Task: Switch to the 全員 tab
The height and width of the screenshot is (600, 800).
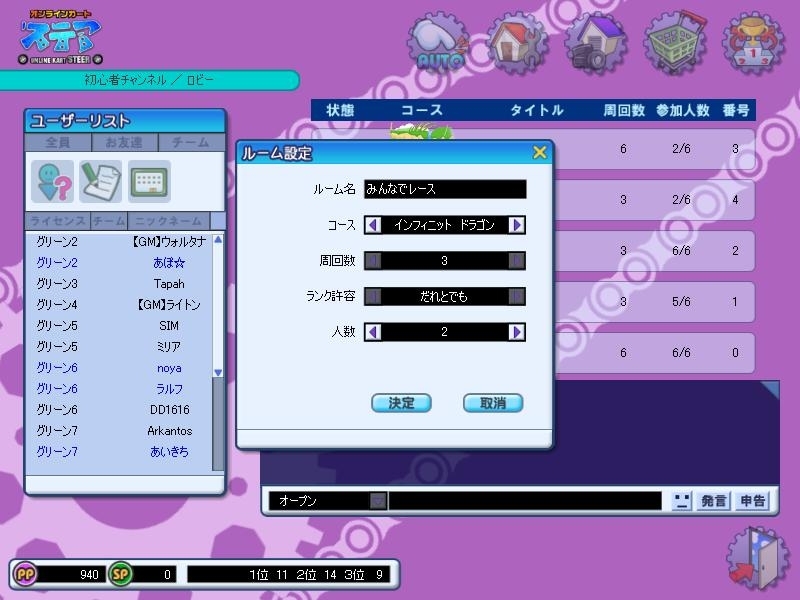Action: [x=58, y=142]
